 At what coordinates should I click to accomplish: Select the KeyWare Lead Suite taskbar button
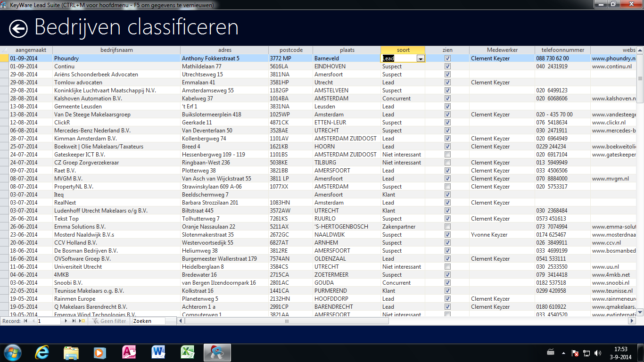[217, 353]
